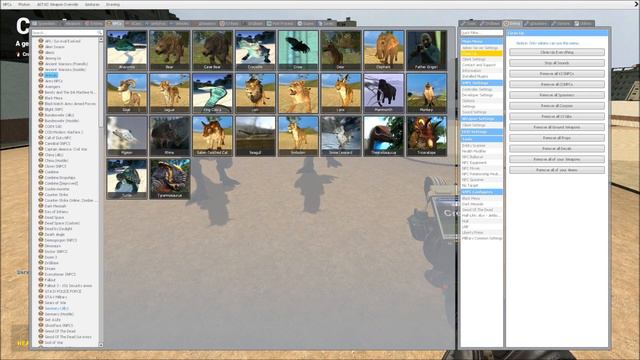Image resolution: width=640 pixels, height=360 pixels.
Task: Click the icon beside Animals category
Action: click(x=41, y=75)
